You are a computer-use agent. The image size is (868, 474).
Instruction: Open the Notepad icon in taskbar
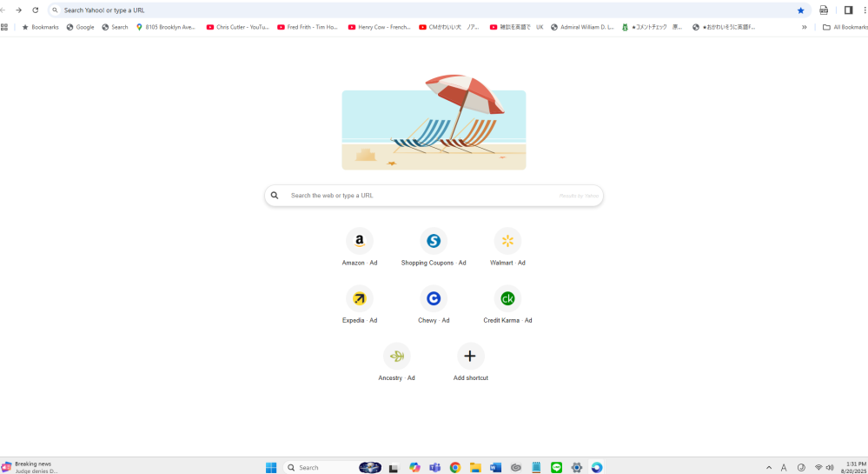pos(536,467)
